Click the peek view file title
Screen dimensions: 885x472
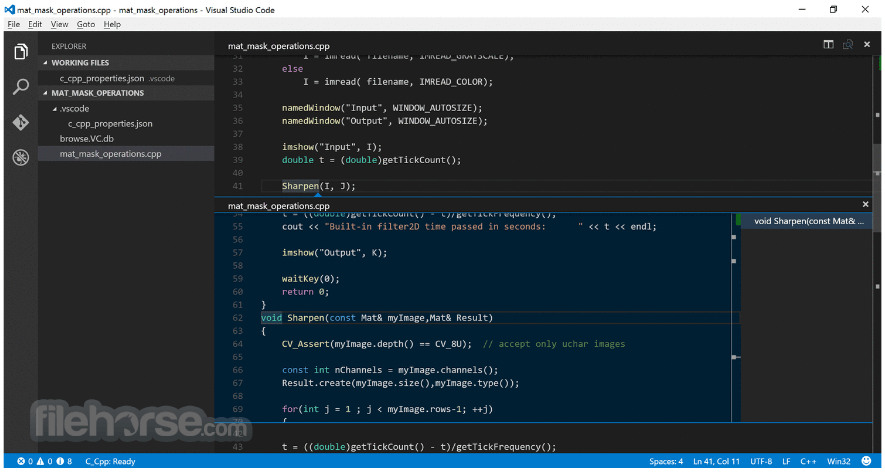(278, 206)
